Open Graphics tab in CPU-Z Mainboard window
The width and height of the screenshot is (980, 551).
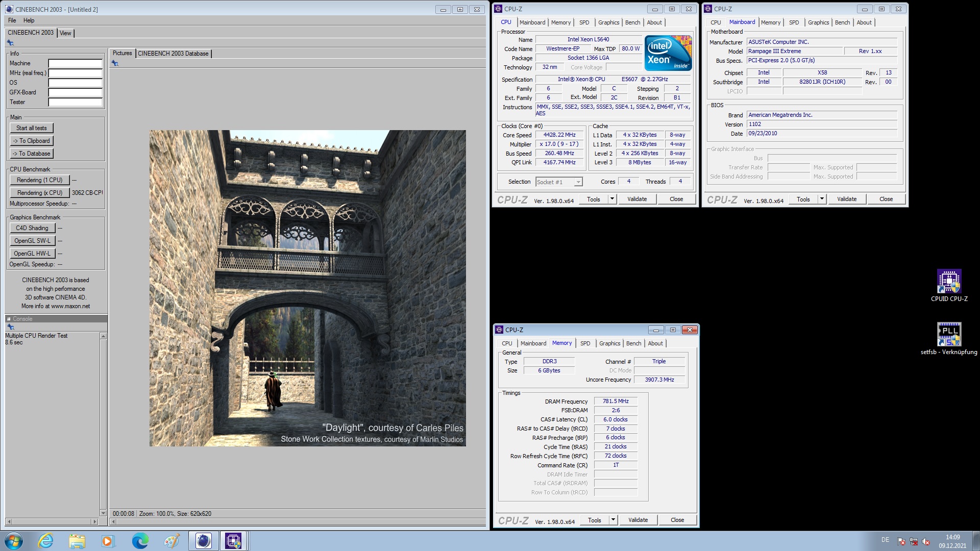pos(819,22)
